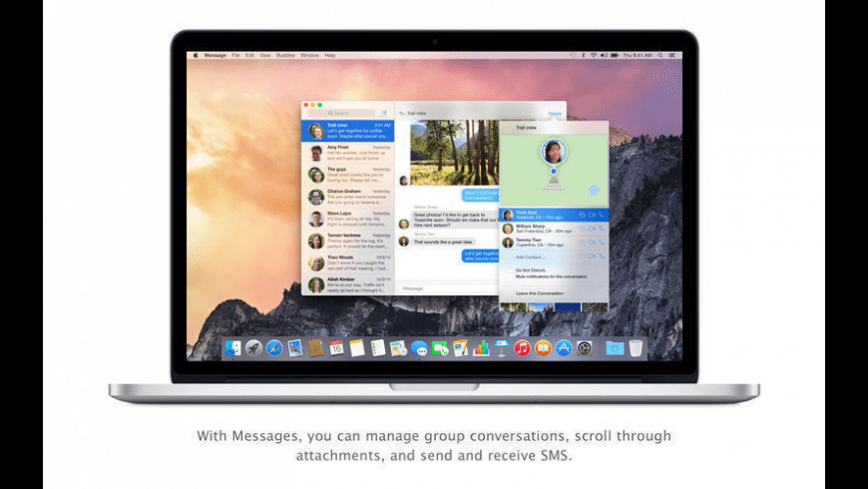Click the compose new message icon
This screenshot has width=868, height=489.
coord(384,113)
